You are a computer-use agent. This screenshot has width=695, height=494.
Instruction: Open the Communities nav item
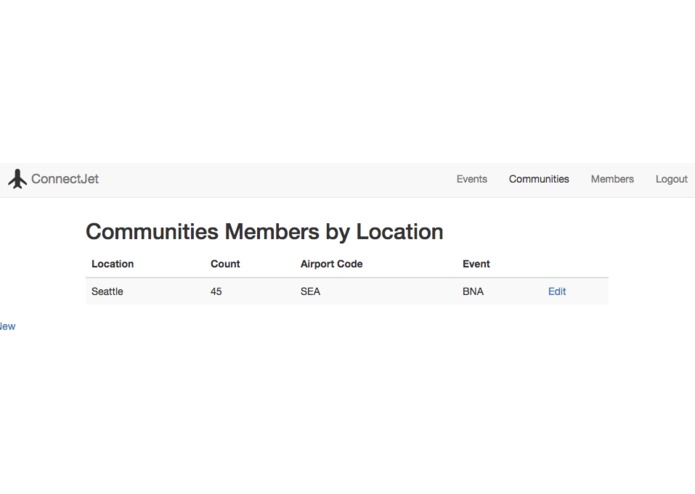[539, 179]
